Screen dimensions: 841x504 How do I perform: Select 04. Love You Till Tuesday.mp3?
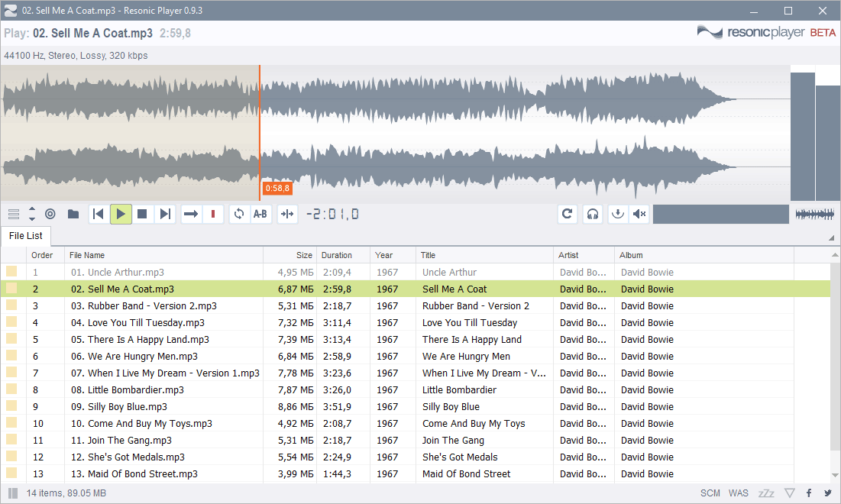tap(137, 323)
